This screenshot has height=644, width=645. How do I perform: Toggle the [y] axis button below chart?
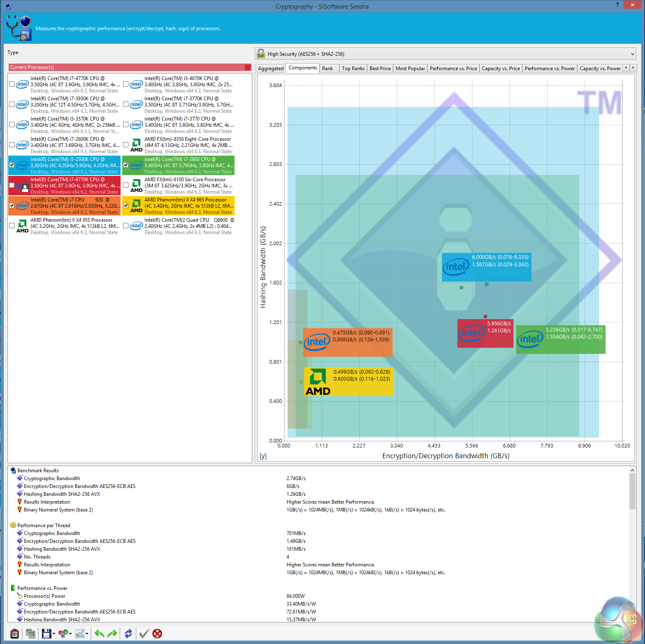point(263,456)
